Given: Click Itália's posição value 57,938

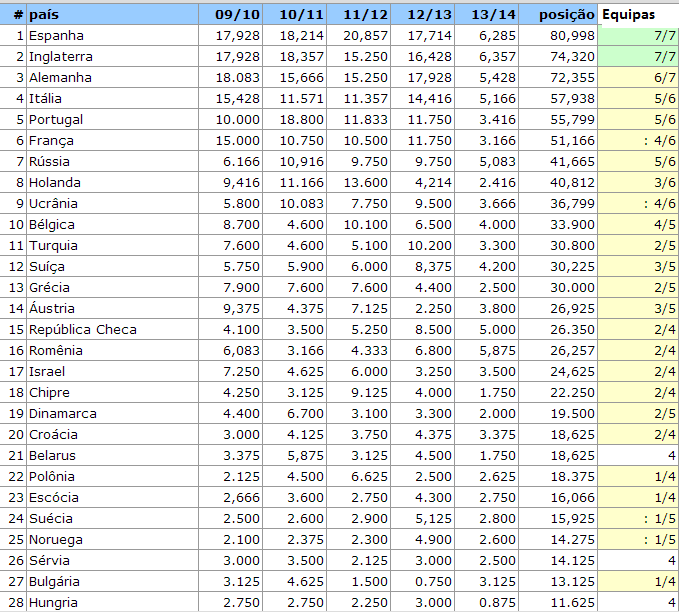Looking at the screenshot, I should 572,99.
